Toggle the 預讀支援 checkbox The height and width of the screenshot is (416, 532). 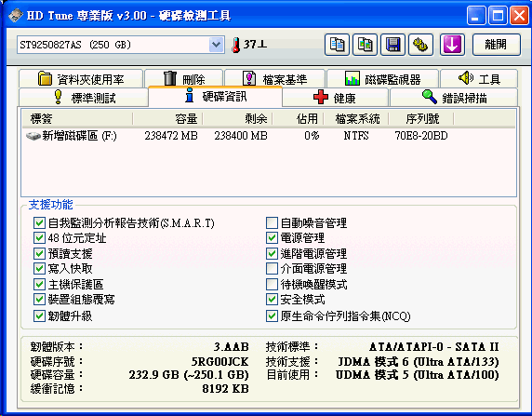click(x=39, y=253)
